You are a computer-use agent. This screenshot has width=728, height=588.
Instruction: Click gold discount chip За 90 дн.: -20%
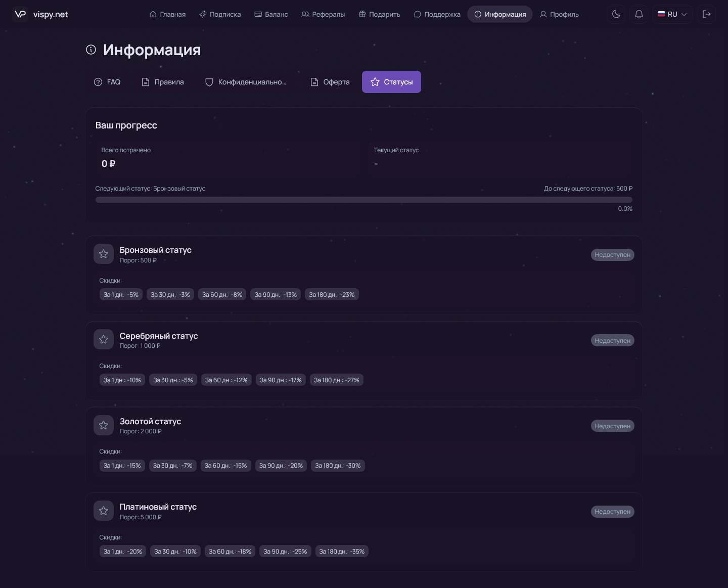281,466
